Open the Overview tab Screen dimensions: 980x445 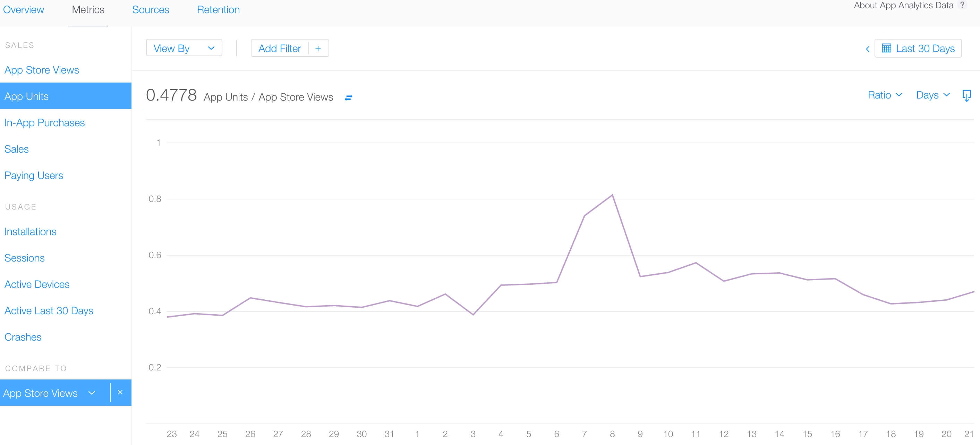[23, 9]
